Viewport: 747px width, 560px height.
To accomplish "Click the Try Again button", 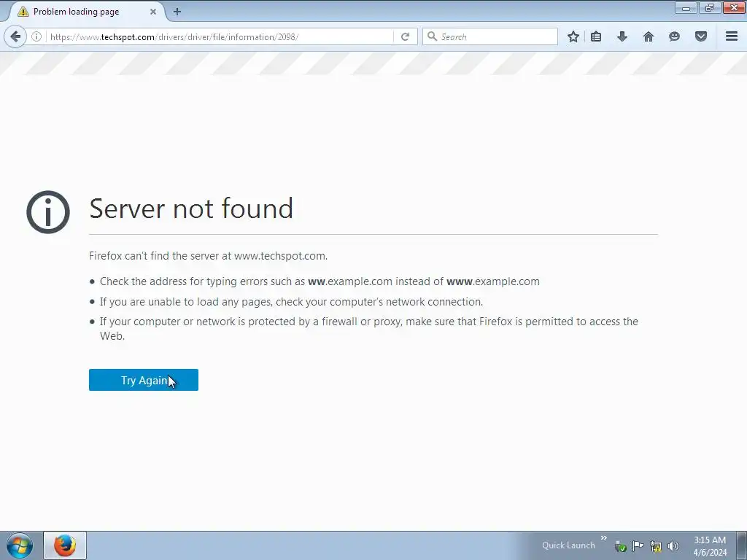I will point(144,380).
